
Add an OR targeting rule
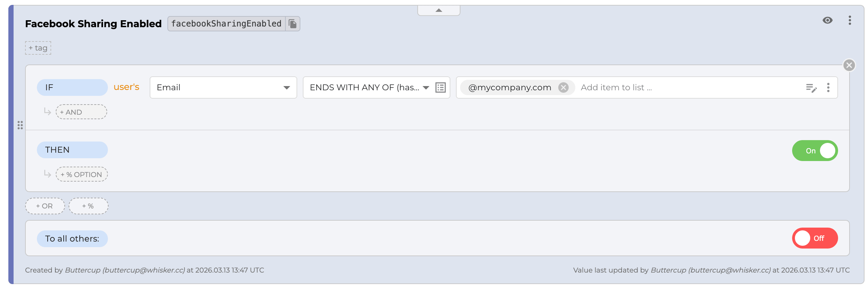[45, 206]
